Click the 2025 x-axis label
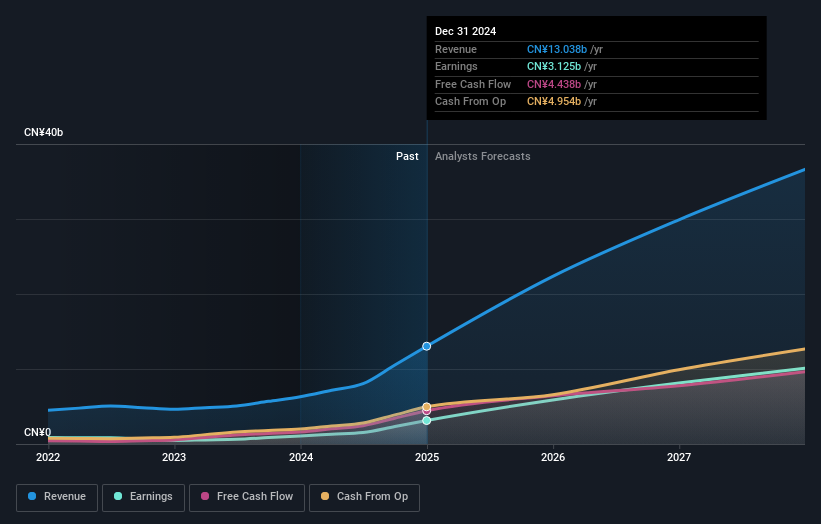Viewport: 821px width, 524px height. pos(427,457)
